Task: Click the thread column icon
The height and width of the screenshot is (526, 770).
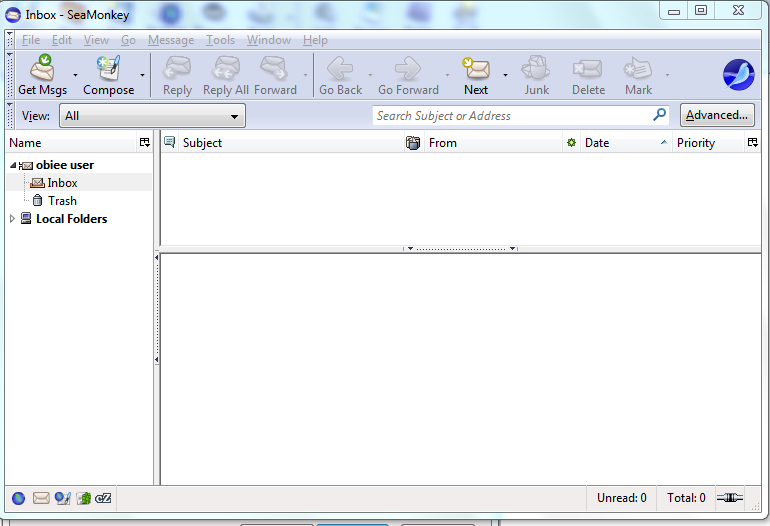Action: coord(169,142)
